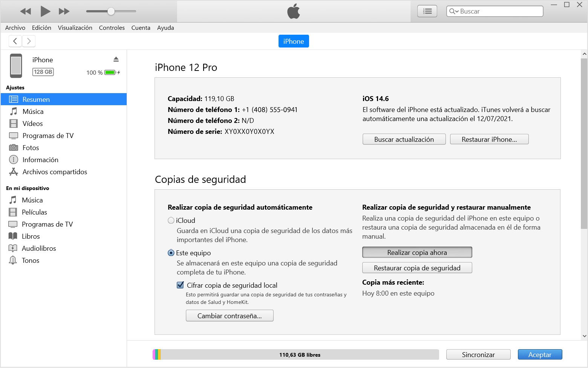The image size is (588, 368).
Task: Open the Controles menu
Action: click(x=112, y=28)
